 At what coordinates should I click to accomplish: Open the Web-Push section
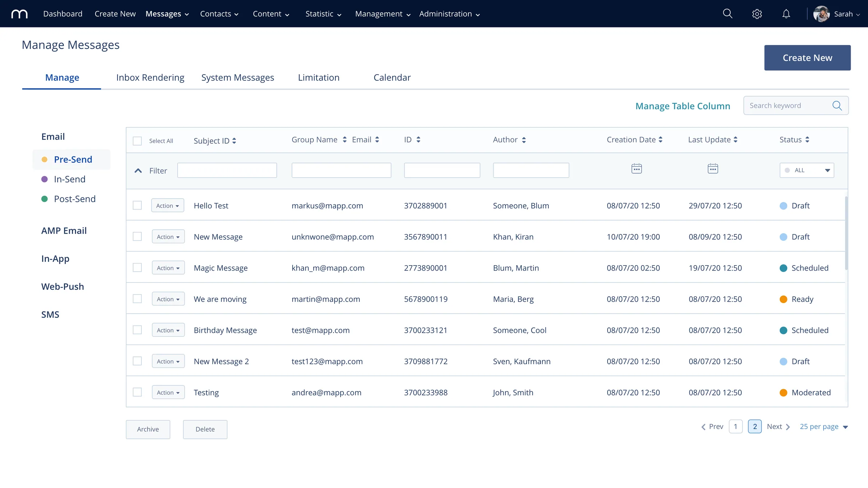click(x=63, y=287)
